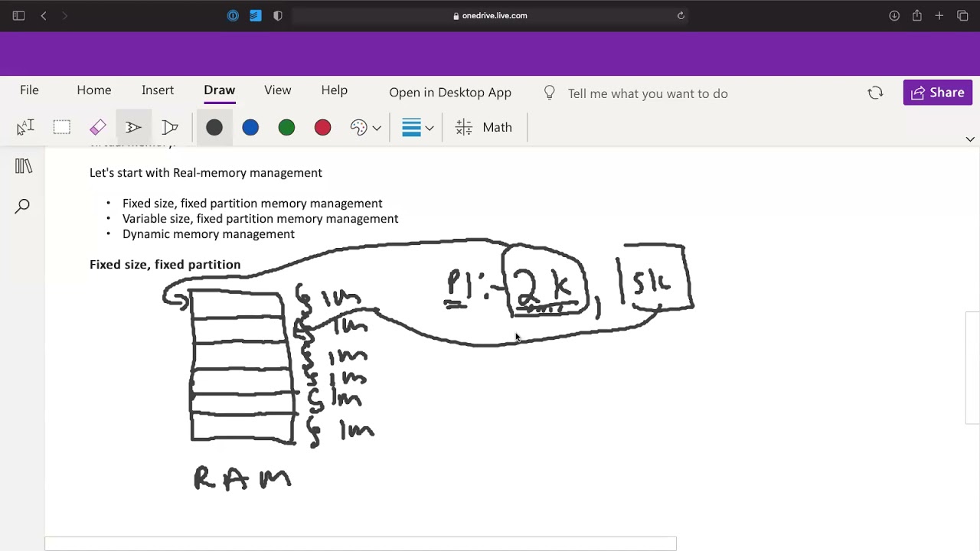Switch to the Home tab

pyautogui.click(x=94, y=90)
